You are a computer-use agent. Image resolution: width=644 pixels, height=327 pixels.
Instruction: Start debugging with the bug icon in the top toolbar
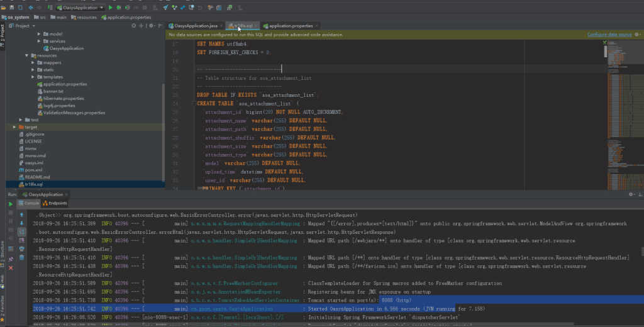[x=119, y=8]
